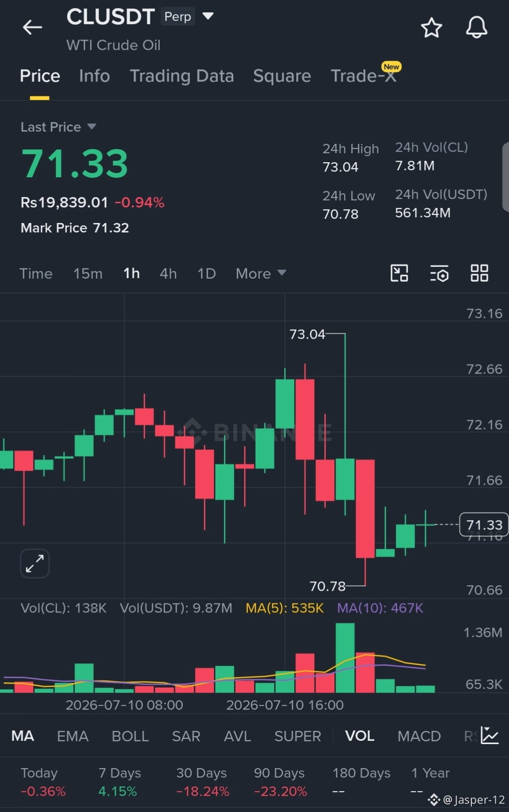Select the Time chart interval
Viewport: 509px width, 812px height.
pos(36,273)
